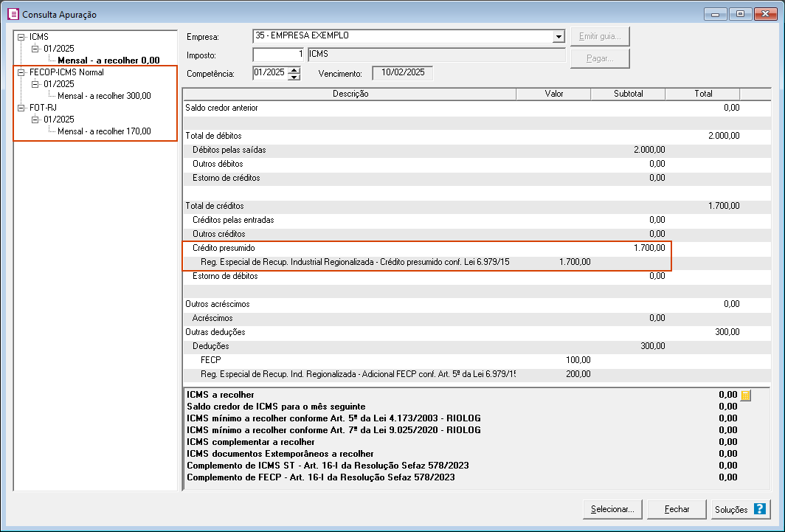Click the ICMS a recolher summary line
Viewport: 785px width, 532px height.
462,395
